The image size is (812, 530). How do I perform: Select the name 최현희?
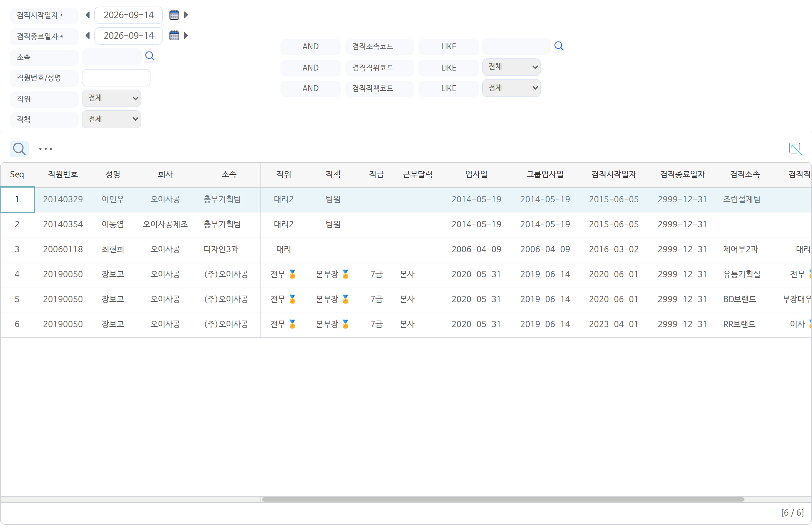(x=113, y=249)
